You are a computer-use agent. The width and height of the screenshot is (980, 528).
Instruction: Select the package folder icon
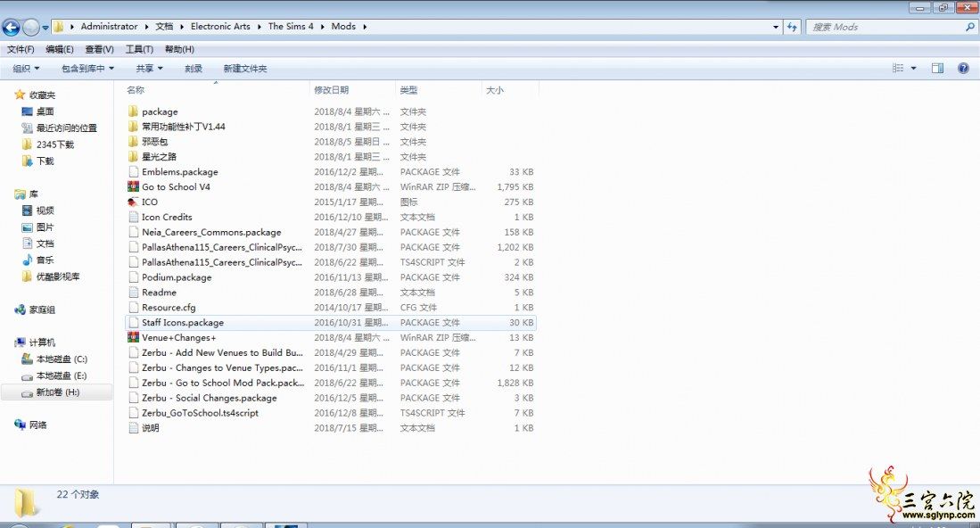point(133,111)
